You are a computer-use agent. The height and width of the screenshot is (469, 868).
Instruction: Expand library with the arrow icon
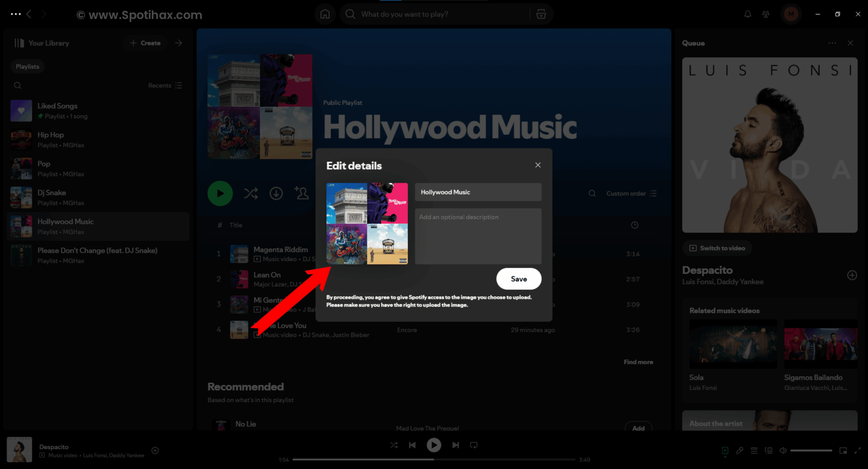coord(179,43)
